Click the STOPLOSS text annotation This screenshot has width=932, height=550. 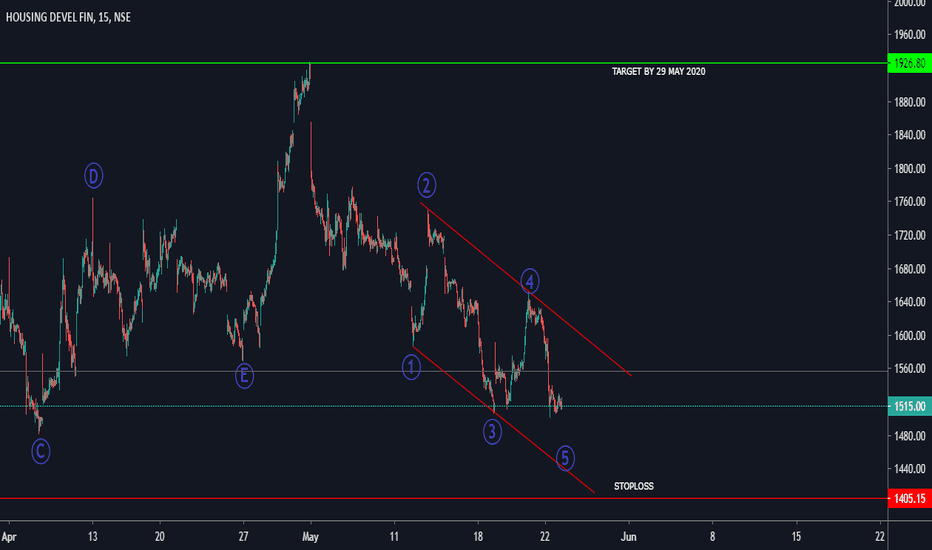pos(634,486)
